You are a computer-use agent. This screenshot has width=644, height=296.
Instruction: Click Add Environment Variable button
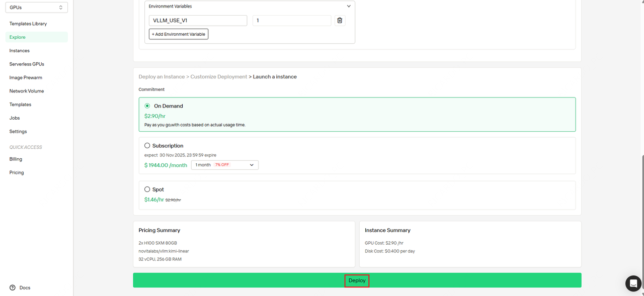pyautogui.click(x=179, y=34)
